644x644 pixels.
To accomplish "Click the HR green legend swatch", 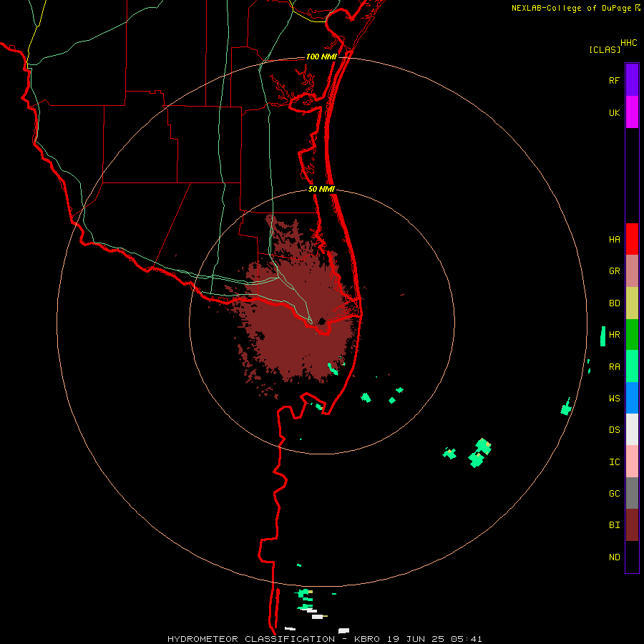I will point(632,335).
